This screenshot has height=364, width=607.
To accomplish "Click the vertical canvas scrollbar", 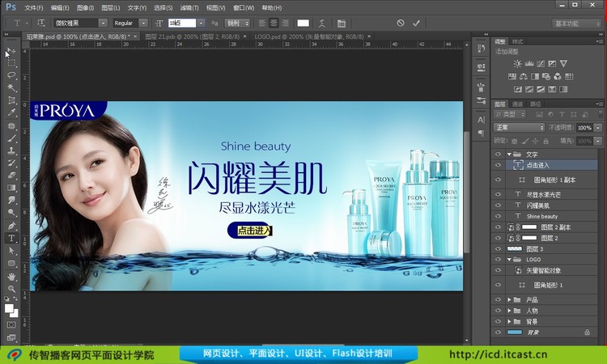I will [467, 193].
